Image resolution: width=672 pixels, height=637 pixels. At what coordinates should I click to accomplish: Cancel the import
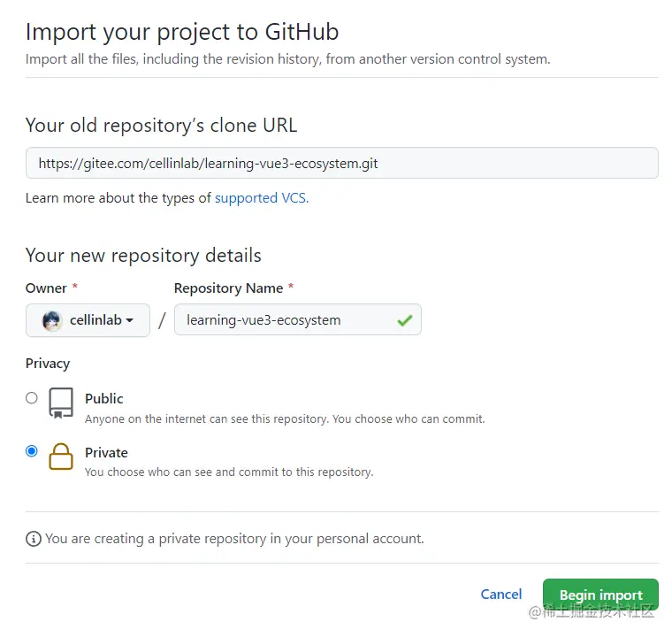[501, 595]
